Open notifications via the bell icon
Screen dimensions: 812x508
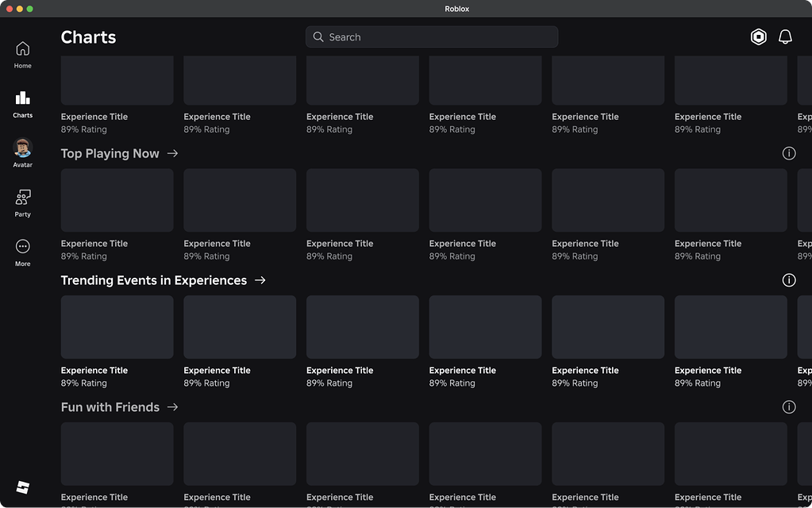(785, 37)
